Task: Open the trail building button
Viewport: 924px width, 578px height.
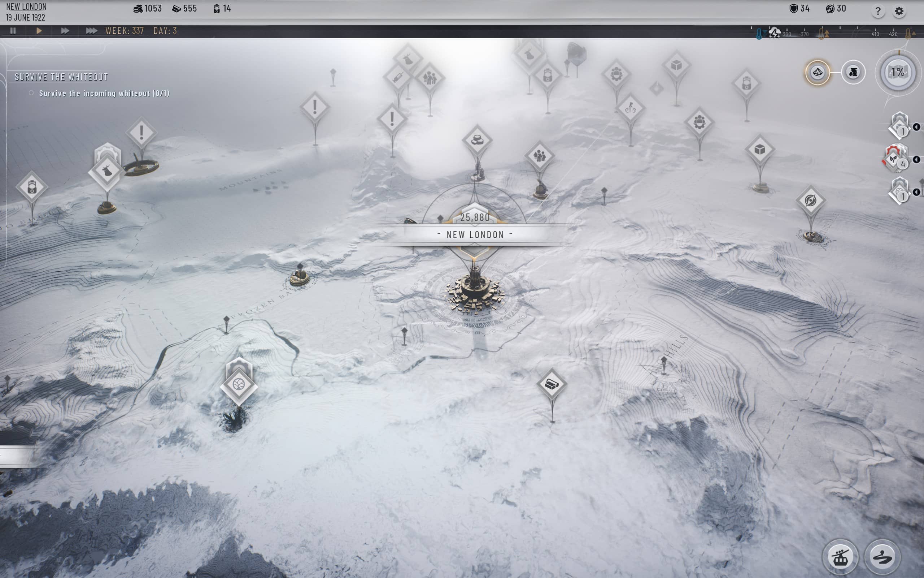Action: point(882,557)
